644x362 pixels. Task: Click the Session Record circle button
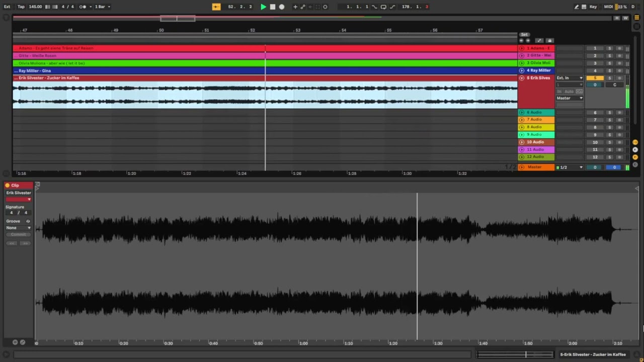point(325,7)
